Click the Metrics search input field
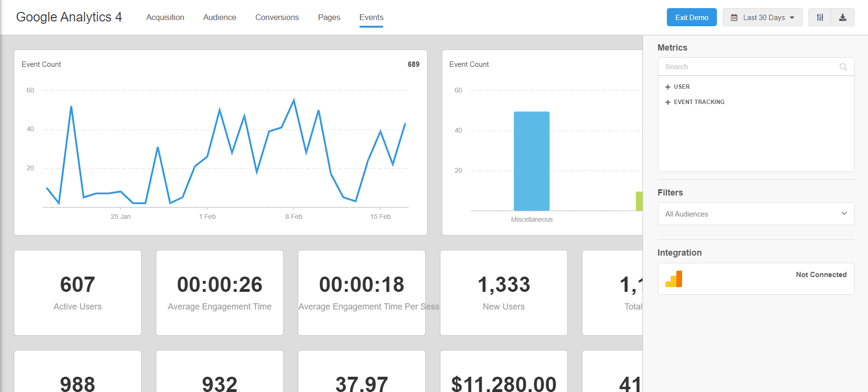This screenshot has height=392, width=868. coord(756,67)
